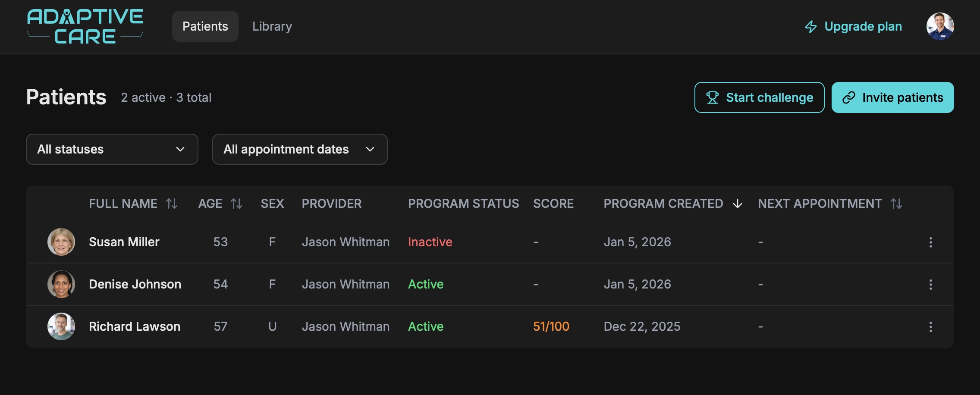Open the All statuses dropdown
This screenshot has height=395, width=980.
pos(112,149)
